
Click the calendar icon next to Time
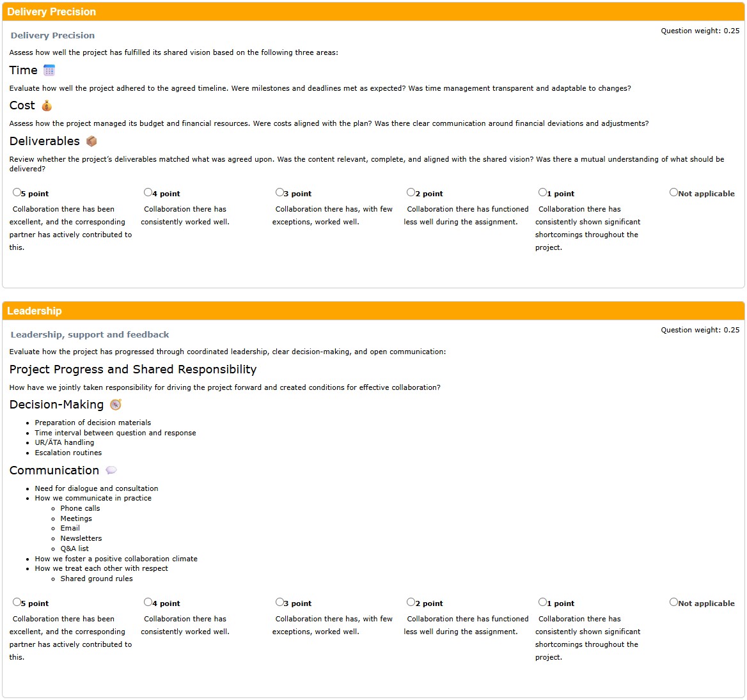click(49, 70)
